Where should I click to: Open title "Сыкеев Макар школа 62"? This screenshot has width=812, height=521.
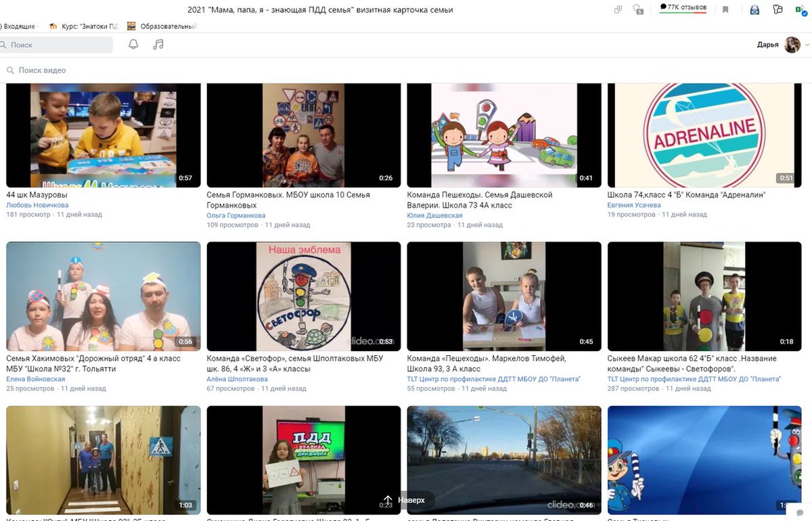pyautogui.click(x=692, y=363)
